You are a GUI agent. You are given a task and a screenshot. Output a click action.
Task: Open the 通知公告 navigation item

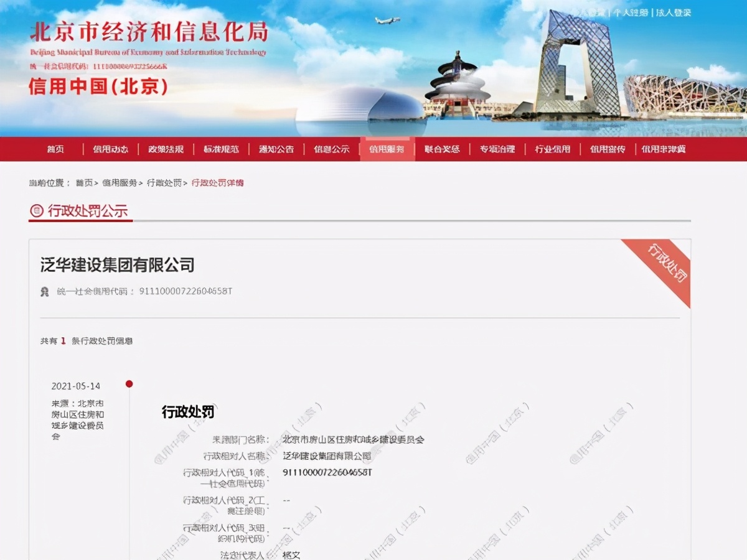tap(276, 149)
